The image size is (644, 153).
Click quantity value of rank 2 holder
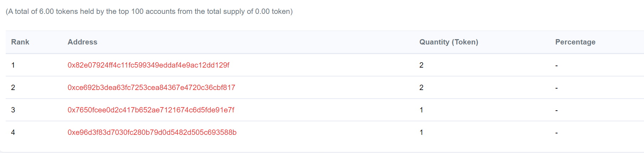point(421,88)
